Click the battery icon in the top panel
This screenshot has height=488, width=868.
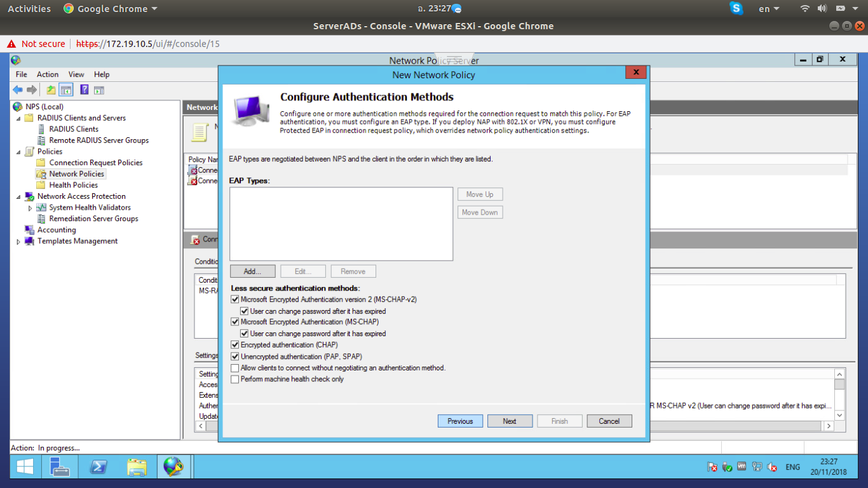[x=840, y=8]
